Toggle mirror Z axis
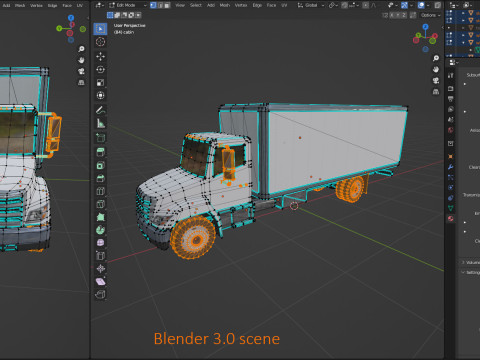This screenshot has height=360, width=480. click(x=404, y=15)
